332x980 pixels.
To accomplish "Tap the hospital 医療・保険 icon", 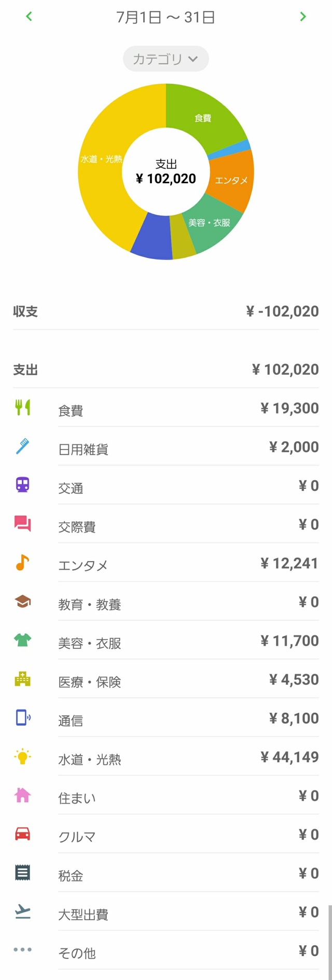I will click(23, 679).
